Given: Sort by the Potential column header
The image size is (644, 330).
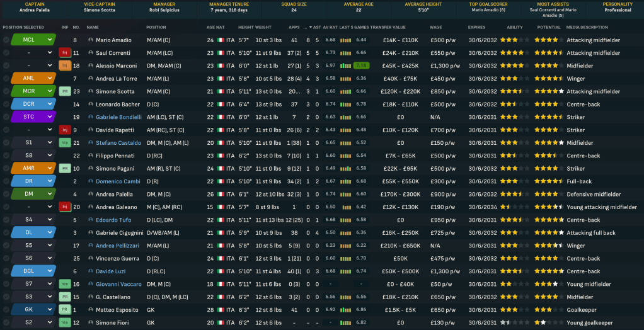Looking at the screenshot, I should tap(548, 28).
